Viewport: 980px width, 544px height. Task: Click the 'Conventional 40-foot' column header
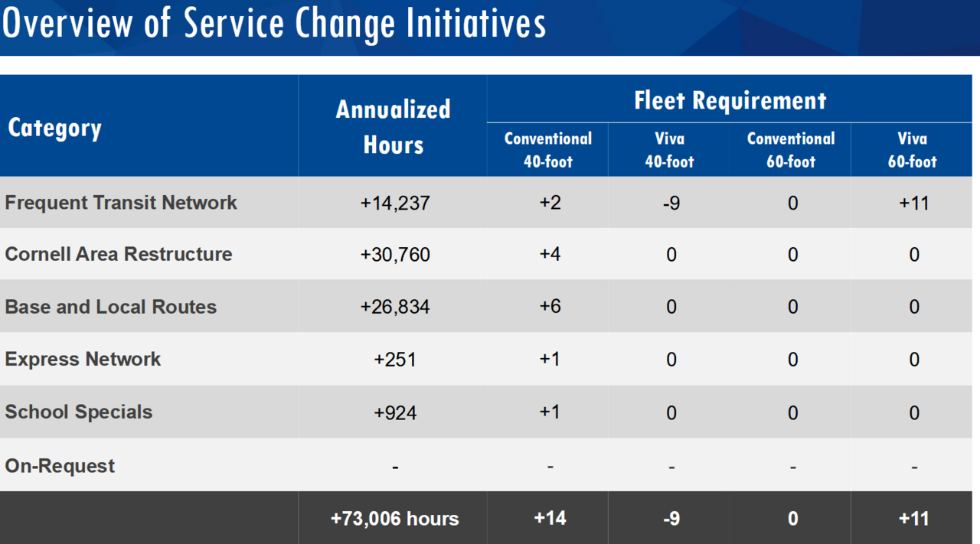pyautogui.click(x=547, y=150)
